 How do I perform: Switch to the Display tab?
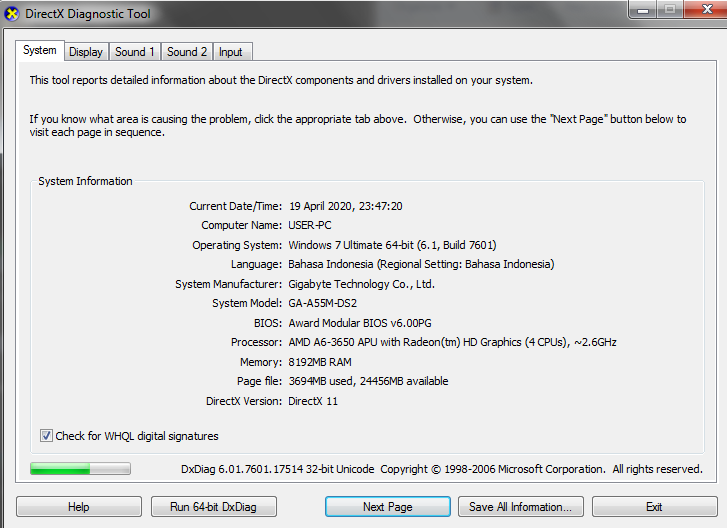click(86, 52)
